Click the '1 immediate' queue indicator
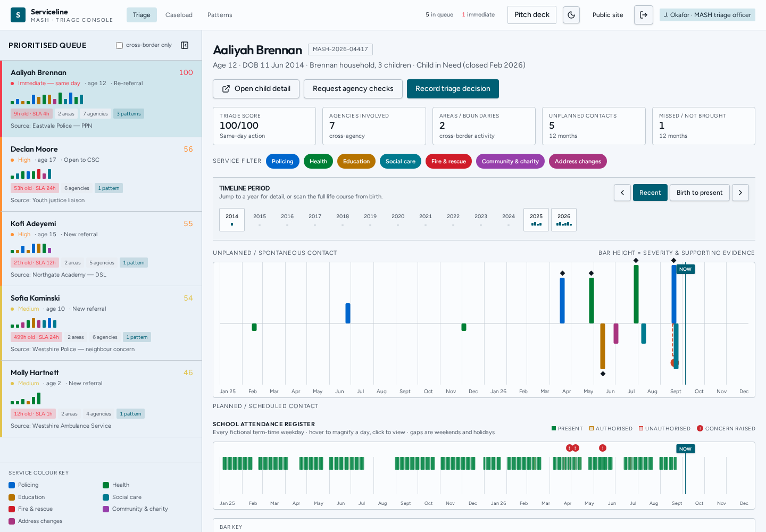Image resolution: width=766 pixels, height=532 pixels. coord(478,15)
